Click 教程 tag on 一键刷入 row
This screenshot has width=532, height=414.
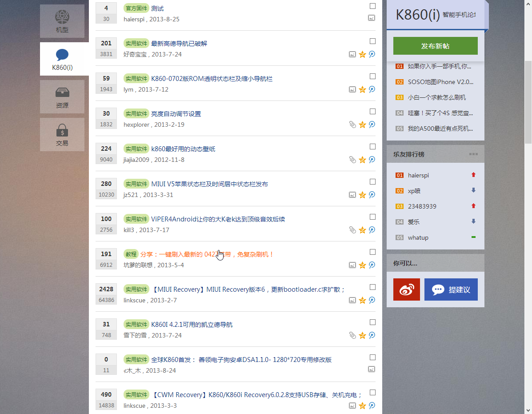(x=131, y=254)
